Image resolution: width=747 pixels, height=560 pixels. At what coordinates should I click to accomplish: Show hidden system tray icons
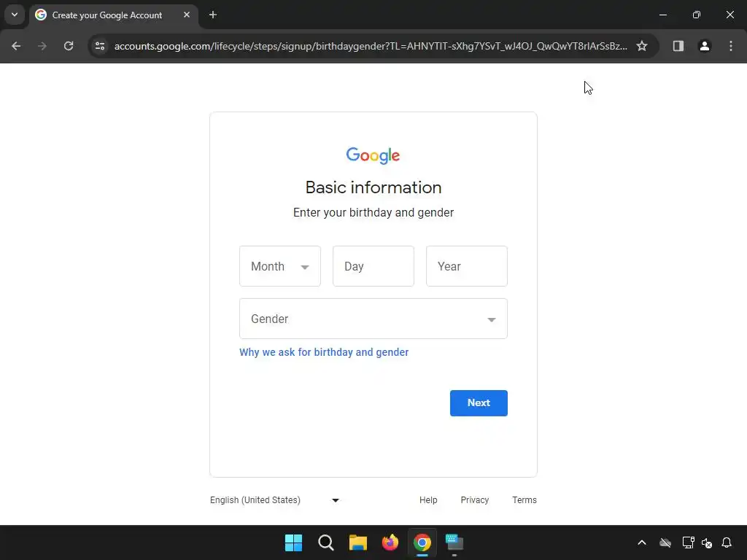tap(642, 542)
